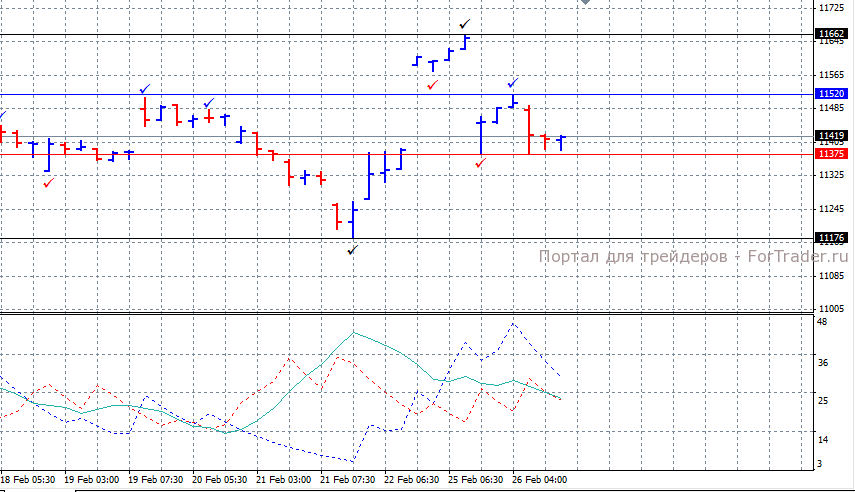The height and width of the screenshot is (492, 855).
Task: Select the red check mark under the 18 Feb bars
Action: pos(49,183)
